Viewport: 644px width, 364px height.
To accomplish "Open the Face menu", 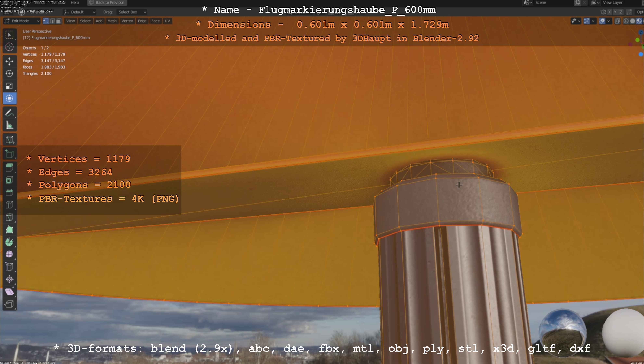I will (155, 21).
